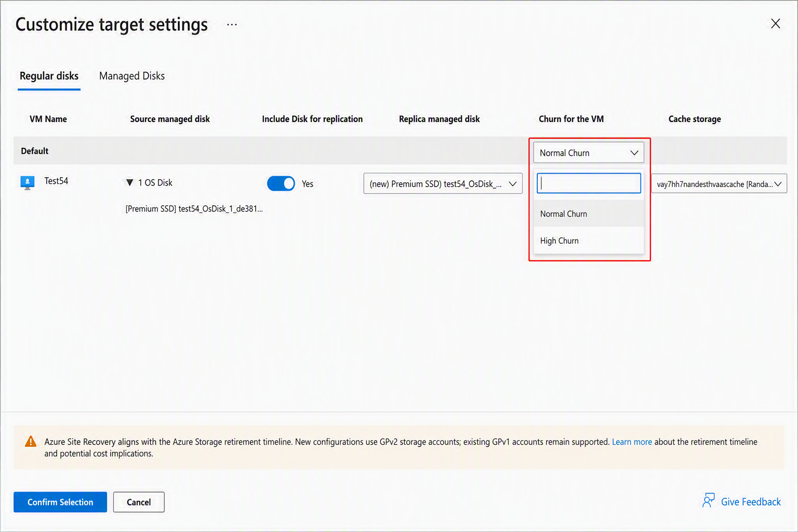Click the Premium SSD test54_OsDisk source disk text
Screen dimensions: 798x532
pyautogui.click(x=194, y=209)
